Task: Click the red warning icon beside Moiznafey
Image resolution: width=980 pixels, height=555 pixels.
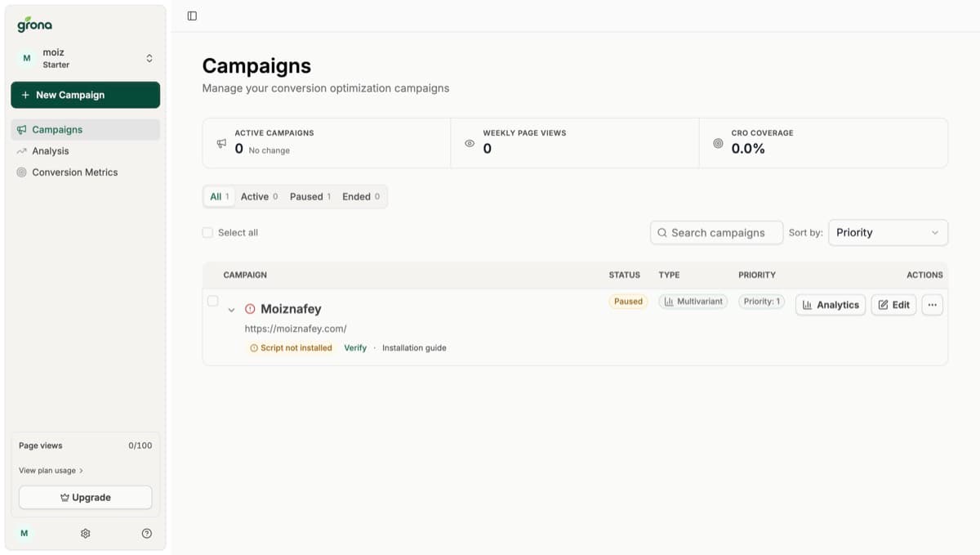Action: 250,309
